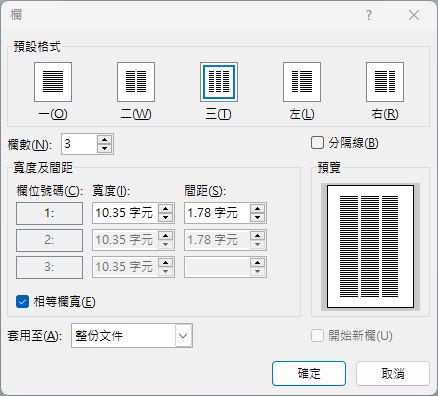This screenshot has height=396, width=438.
Task: Select the right (右) column preset icon
Action: pos(385,82)
